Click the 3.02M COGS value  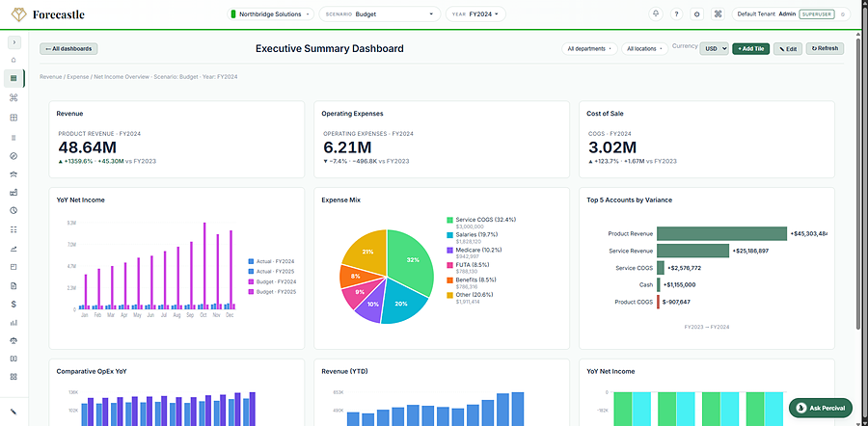(x=611, y=147)
